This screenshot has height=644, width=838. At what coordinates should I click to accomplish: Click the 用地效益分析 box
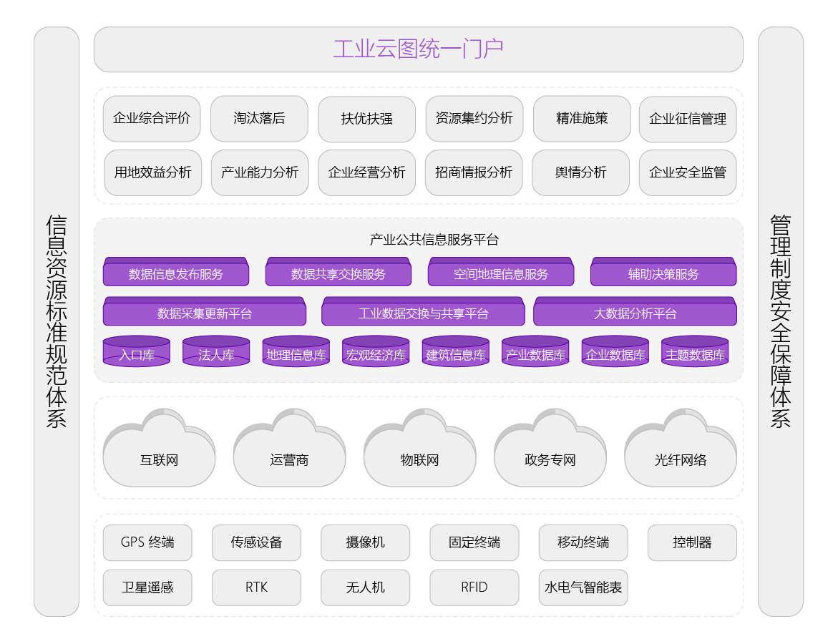tap(153, 172)
